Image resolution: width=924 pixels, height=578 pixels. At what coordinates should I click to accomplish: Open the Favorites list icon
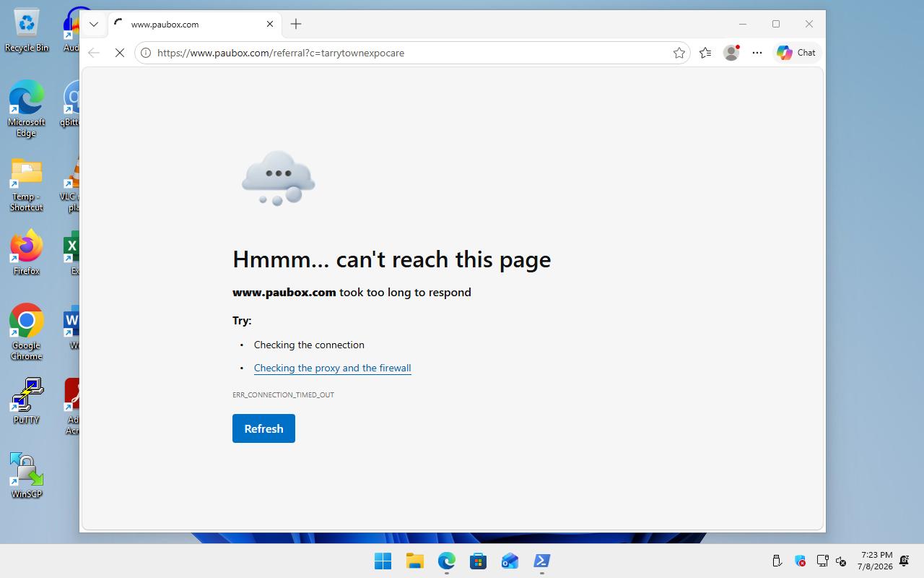[x=705, y=53]
